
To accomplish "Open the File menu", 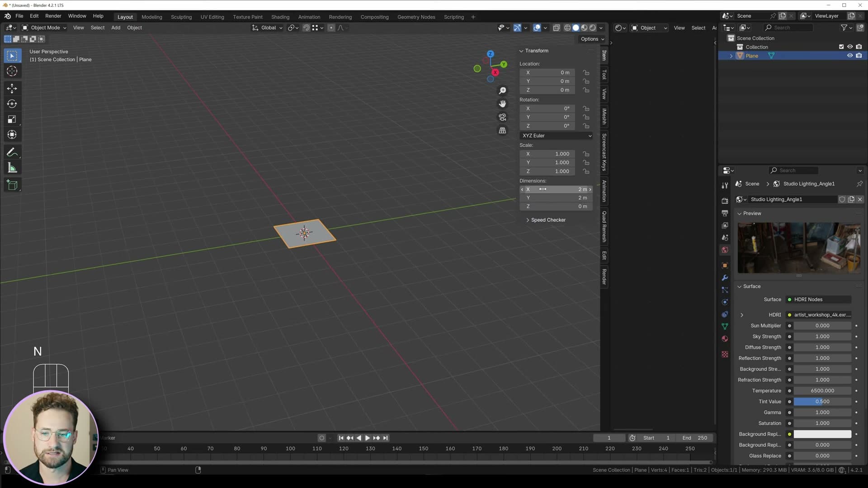I will (x=19, y=16).
